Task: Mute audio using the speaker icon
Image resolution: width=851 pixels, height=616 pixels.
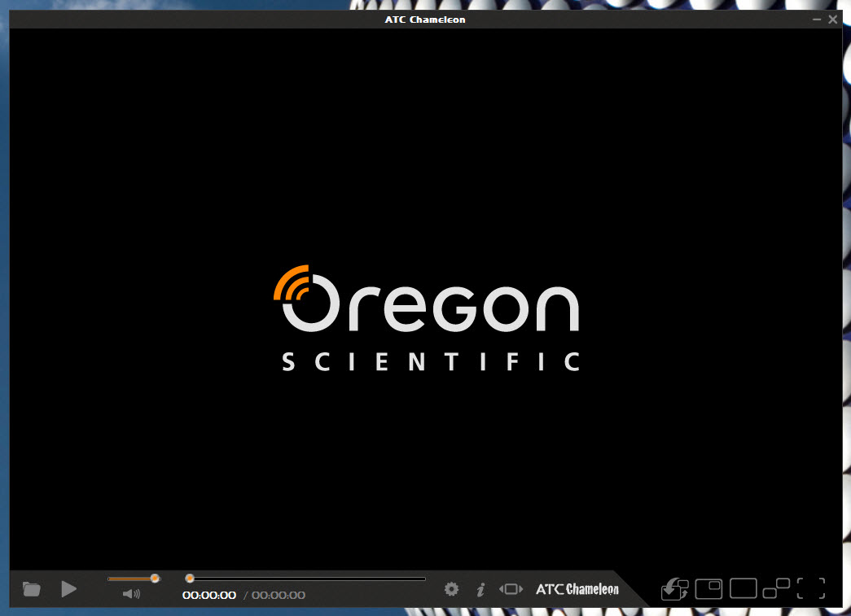Action: pos(131,594)
